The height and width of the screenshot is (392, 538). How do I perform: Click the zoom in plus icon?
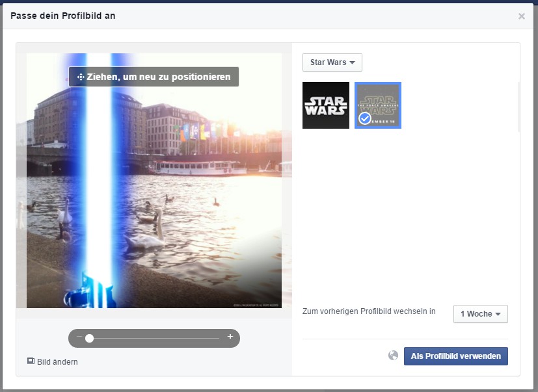click(x=230, y=337)
